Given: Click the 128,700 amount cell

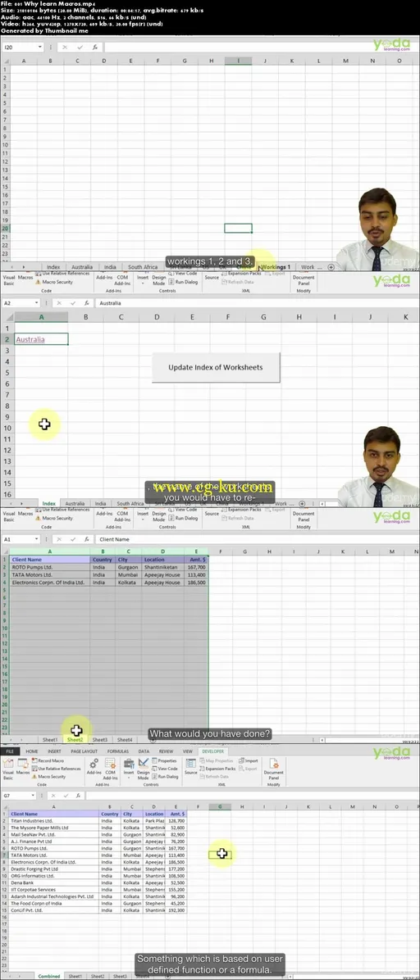Looking at the screenshot, I should coord(176,820).
